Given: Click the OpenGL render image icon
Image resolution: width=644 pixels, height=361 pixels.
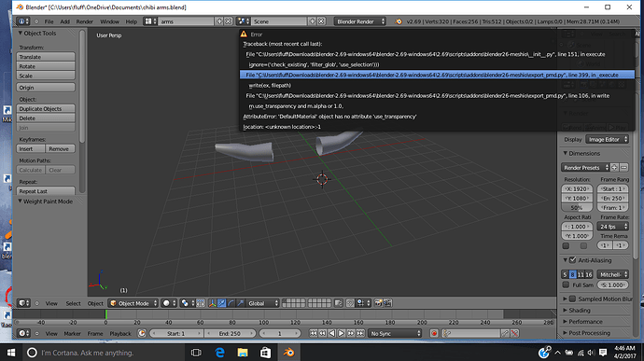Looking at the screenshot, I should (x=378, y=303).
